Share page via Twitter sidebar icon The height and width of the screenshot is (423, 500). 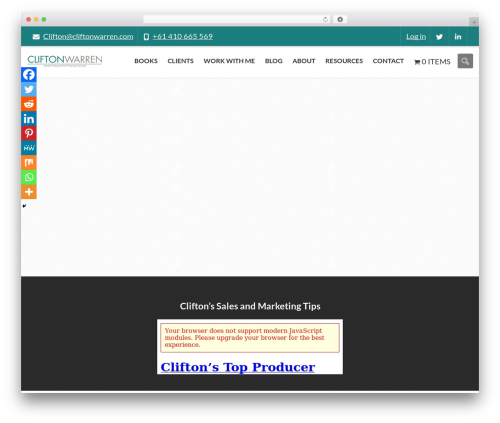click(x=29, y=89)
